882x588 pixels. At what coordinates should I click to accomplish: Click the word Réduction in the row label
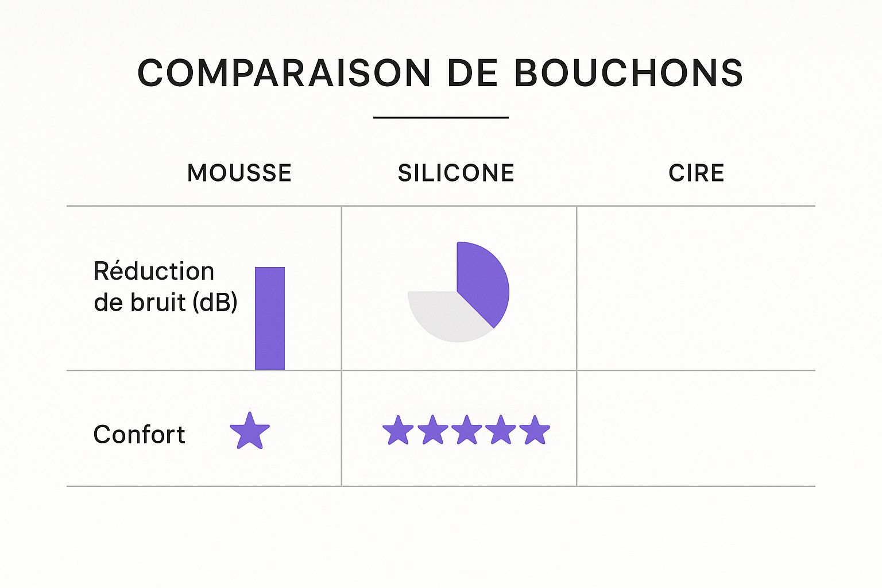(154, 271)
